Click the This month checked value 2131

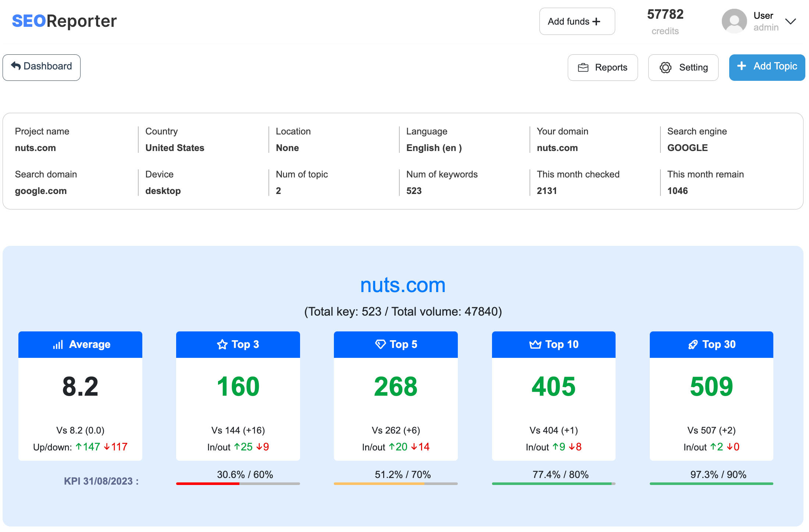click(546, 191)
